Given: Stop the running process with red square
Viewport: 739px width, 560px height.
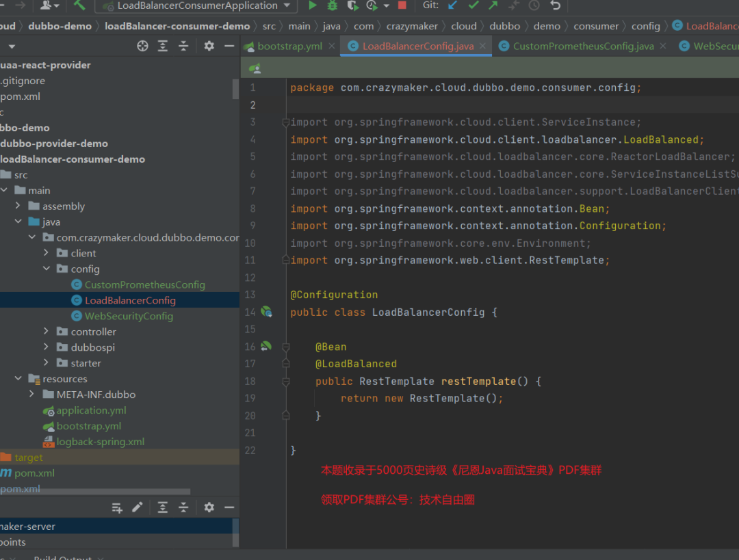Looking at the screenshot, I should (402, 5).
